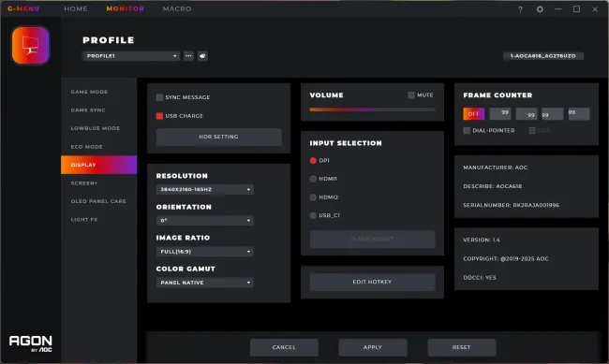
Task: Select the DP1 input radio button
Action: point(313,161)
